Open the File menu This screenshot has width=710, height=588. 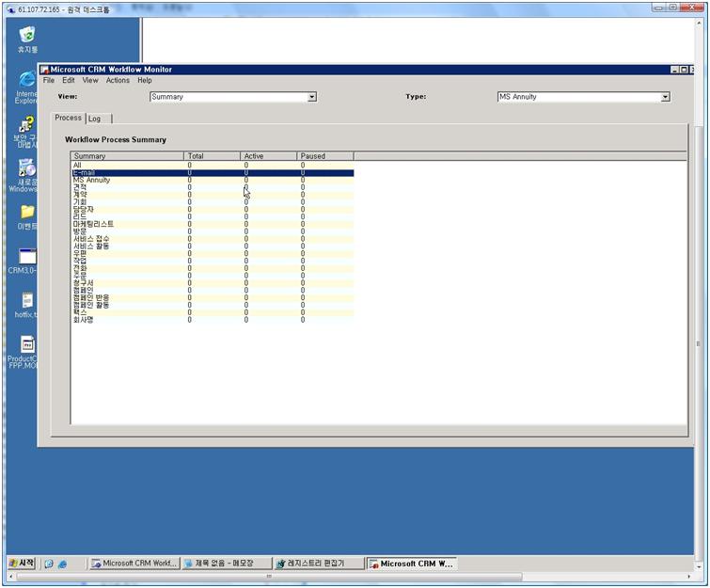point(49,80)
